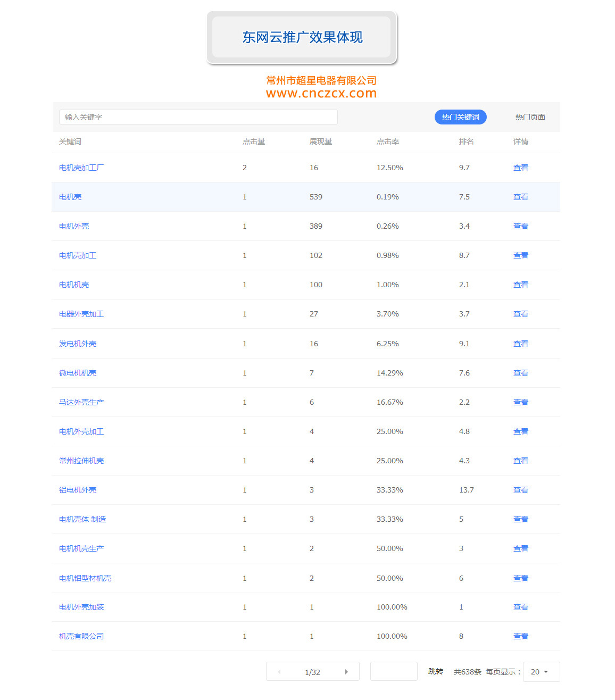Open keyword link 发电机外壳
This screenshot has width=615, height=700.
click(x=78, y=344)
